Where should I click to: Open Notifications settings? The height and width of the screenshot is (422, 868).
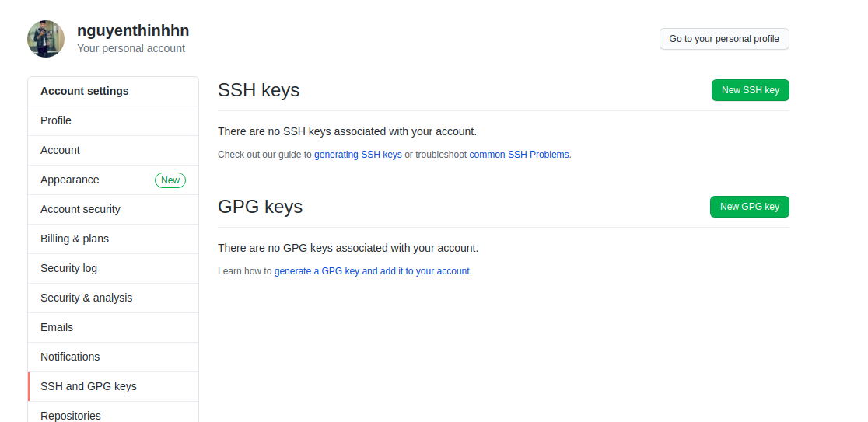click(70, 357)
